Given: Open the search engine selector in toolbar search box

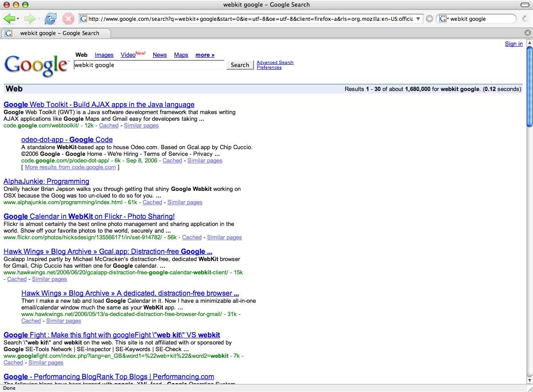Looking at the screenshot, I should (444, 19).
